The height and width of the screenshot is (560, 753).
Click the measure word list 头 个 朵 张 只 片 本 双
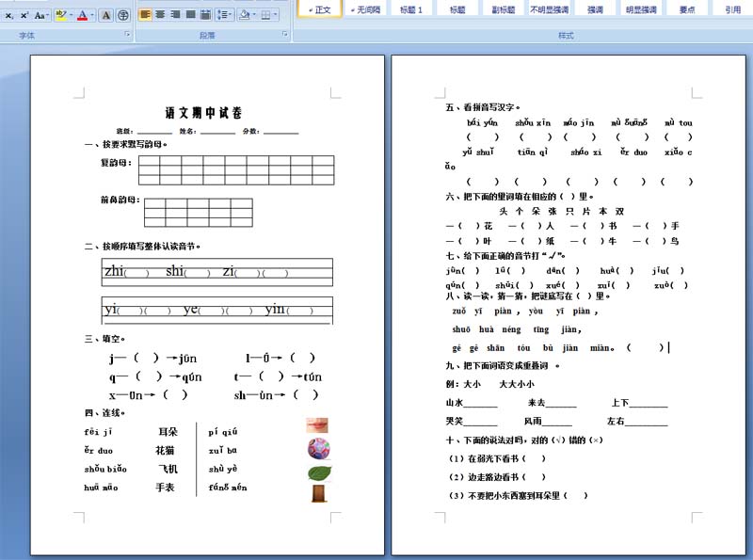[562, 212]
